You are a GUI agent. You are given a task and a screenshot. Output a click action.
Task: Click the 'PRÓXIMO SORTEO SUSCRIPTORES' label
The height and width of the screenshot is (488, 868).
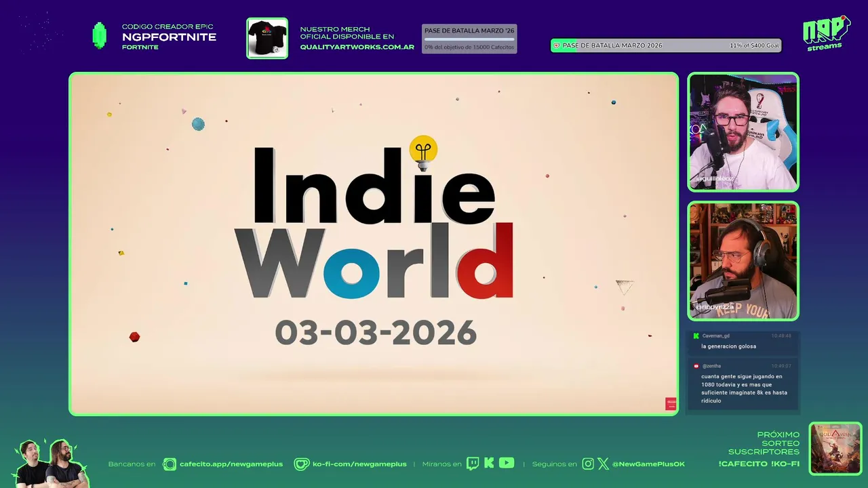click(x=764, y=443)
